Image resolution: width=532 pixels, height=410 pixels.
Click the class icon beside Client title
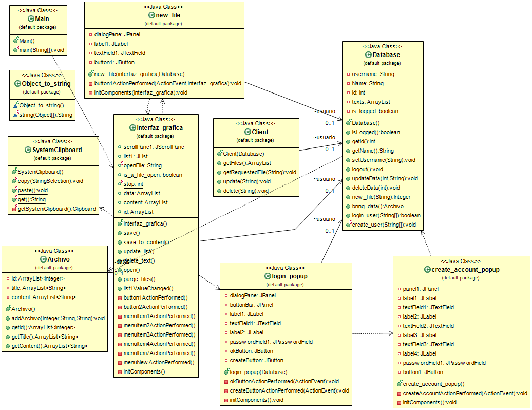click(x=248, y=132)
